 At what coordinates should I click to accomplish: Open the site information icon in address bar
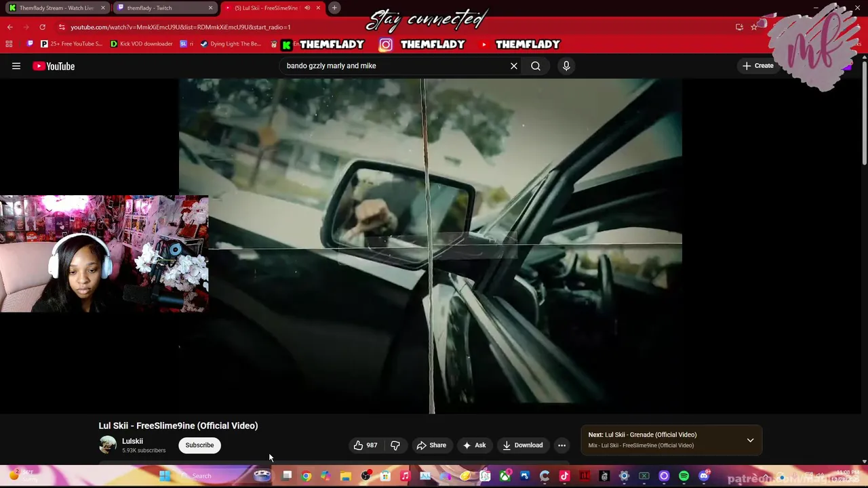(62, 27)
